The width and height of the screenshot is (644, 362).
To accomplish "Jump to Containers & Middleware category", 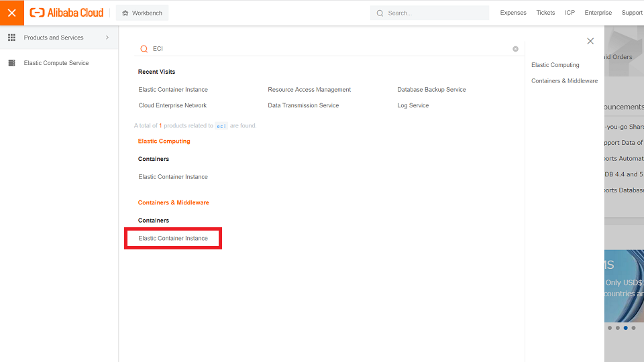I will pyautogui.click(x=564, y=81).
